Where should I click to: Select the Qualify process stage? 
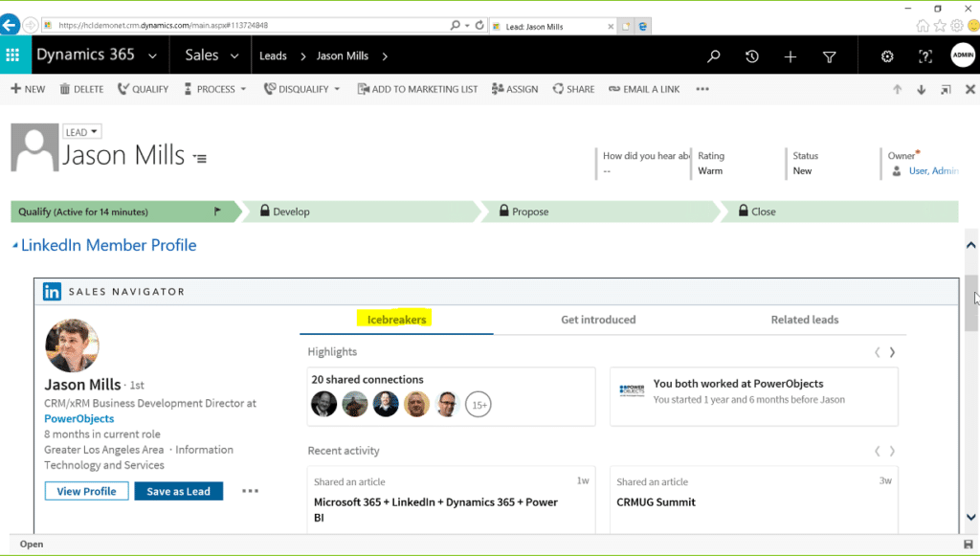coord(125,211)
